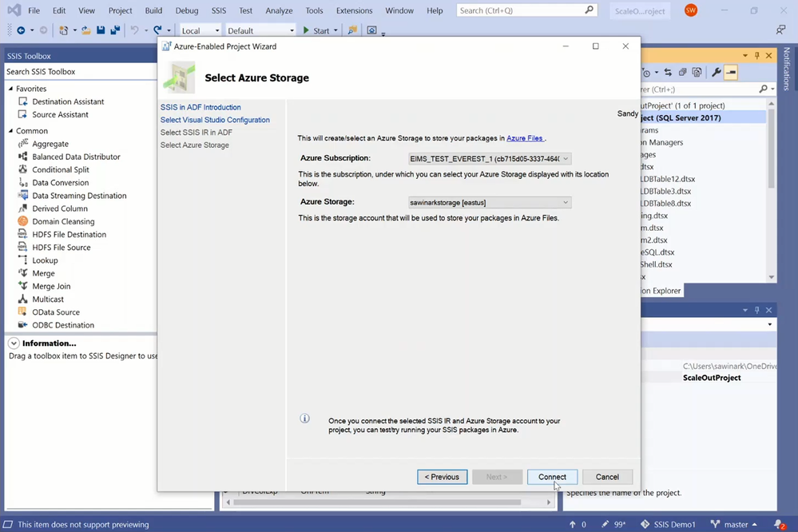
Task: Click the SW account avatar
Action: point(691,10)
